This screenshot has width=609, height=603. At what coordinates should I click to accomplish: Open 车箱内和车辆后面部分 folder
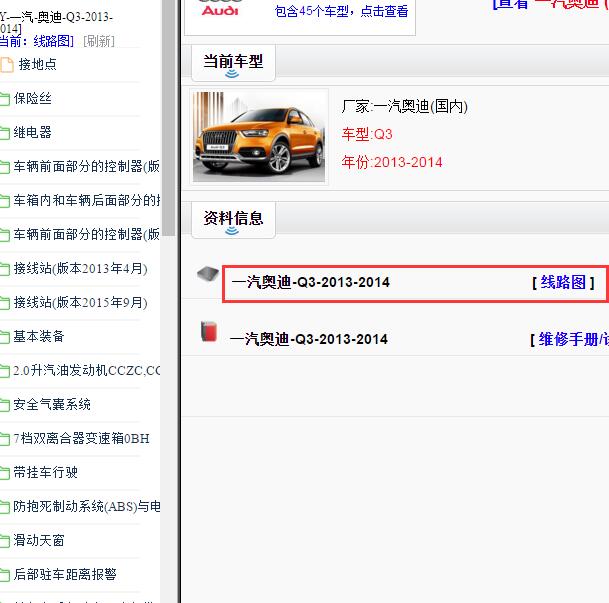click(86, 200)
